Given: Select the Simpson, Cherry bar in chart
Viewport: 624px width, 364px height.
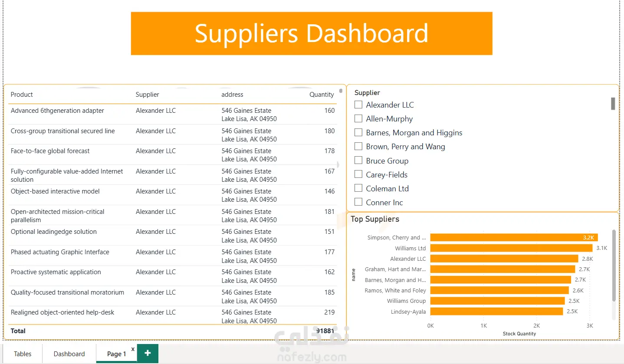Looking at the screenshot, I should [514, 237].
